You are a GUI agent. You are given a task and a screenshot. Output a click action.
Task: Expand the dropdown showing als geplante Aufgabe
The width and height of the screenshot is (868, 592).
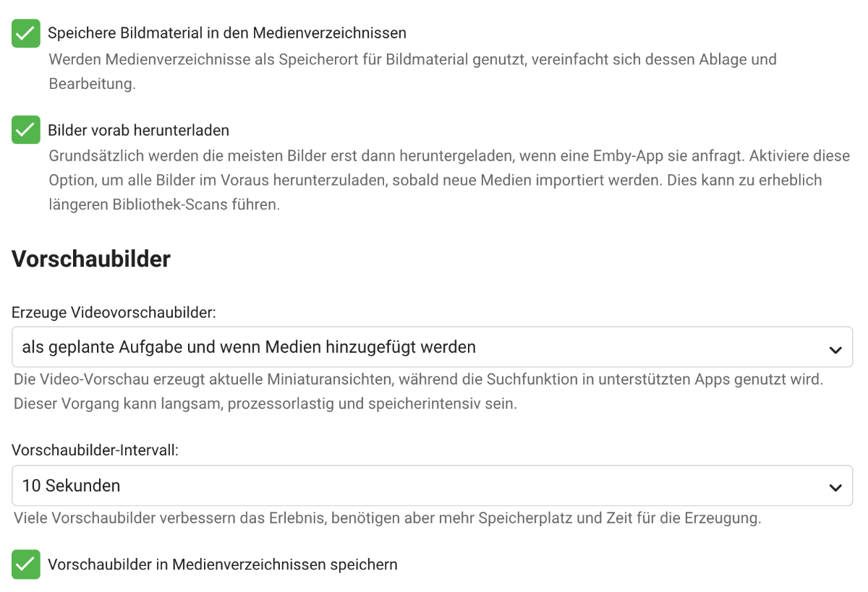434,347
